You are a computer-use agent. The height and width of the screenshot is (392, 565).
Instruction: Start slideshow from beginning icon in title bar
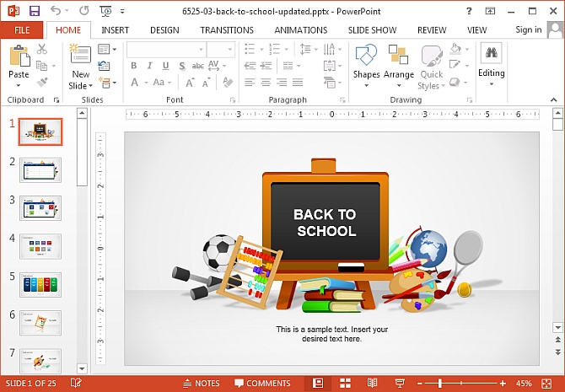coord(106,11)
